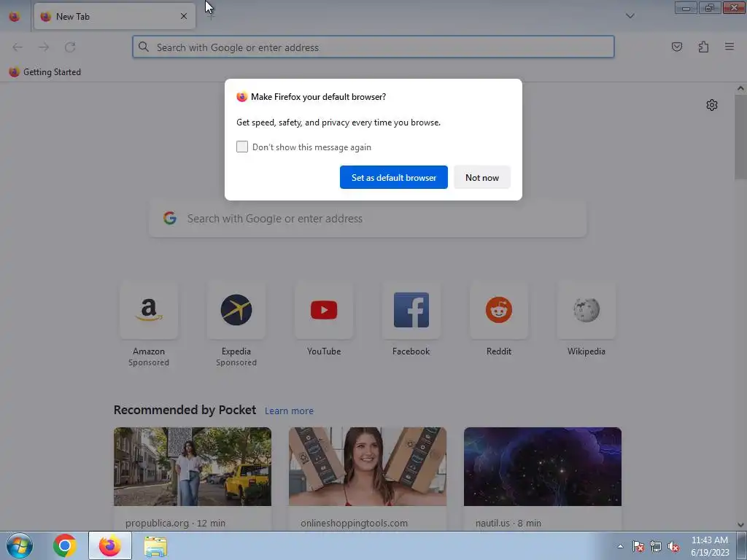Open new tab personalize gear icon

coord(712,105)
